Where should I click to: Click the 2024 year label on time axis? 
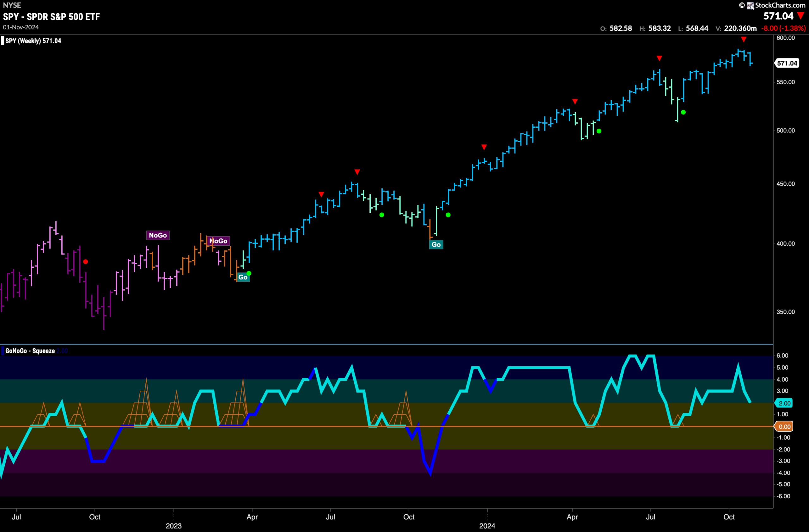[x=487, y=526]
